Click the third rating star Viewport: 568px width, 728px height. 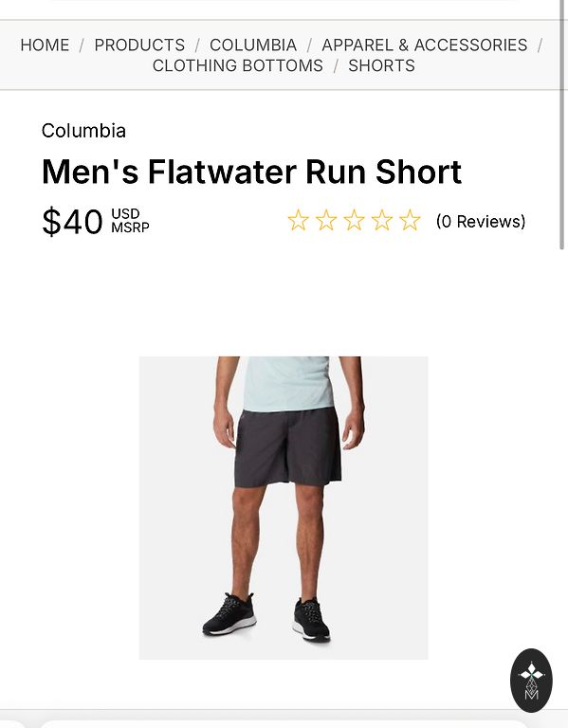pos(354,220)
